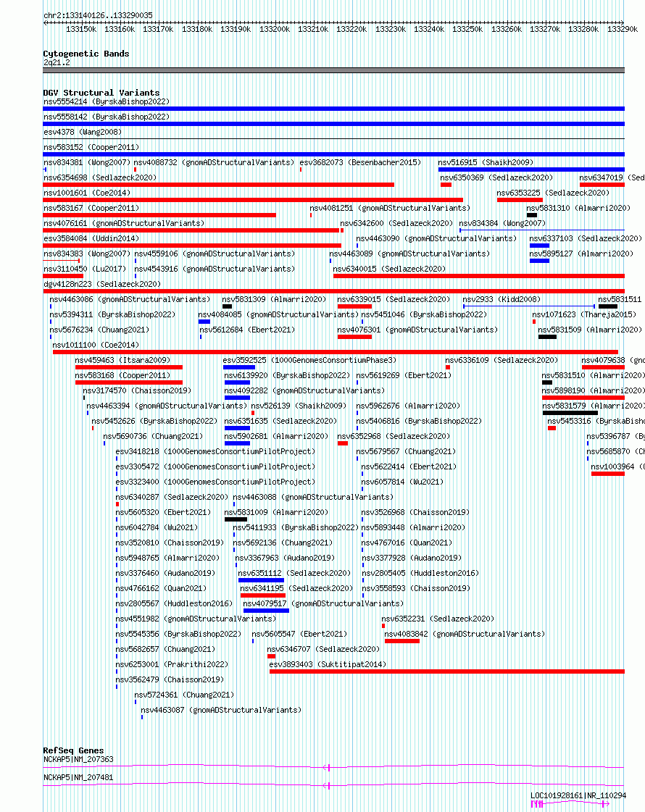Click nsv2805405 (Huddleston2016) label

coord(420,573)
